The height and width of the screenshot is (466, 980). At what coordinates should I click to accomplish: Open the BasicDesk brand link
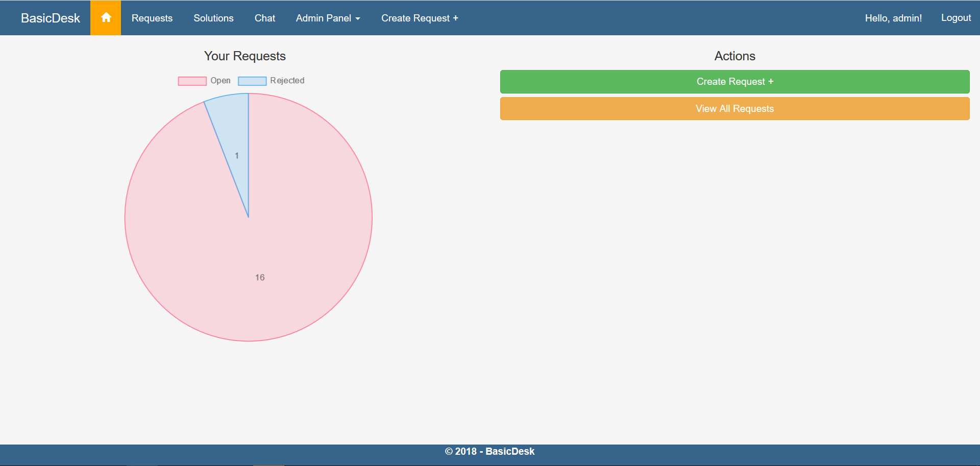pyautogui.click(x=51, y=18)
